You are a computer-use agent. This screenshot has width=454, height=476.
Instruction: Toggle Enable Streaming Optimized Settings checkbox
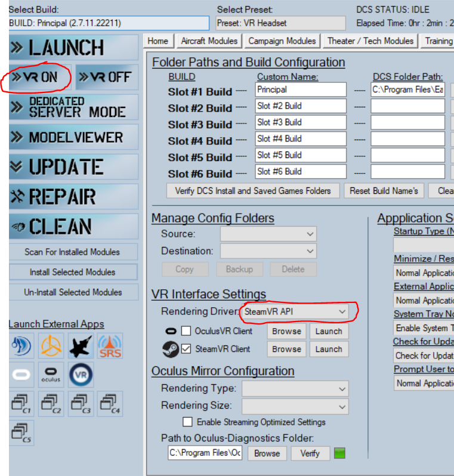point(187,422)
